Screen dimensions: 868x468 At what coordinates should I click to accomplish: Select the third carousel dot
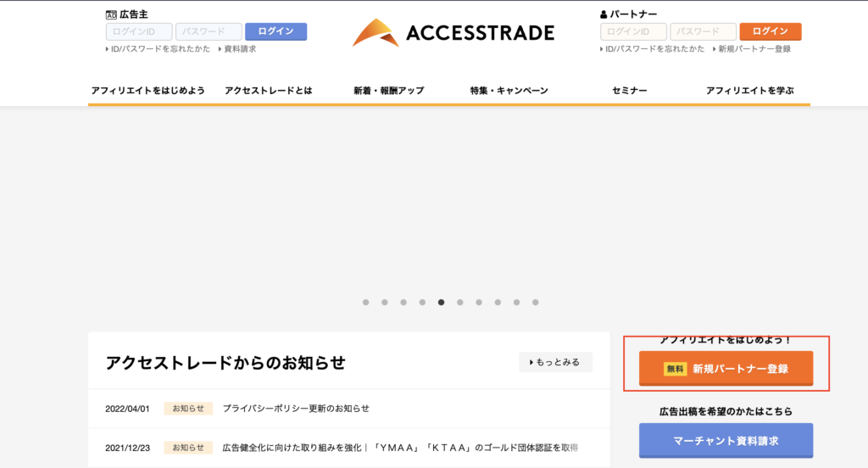[x=403, y=303]
